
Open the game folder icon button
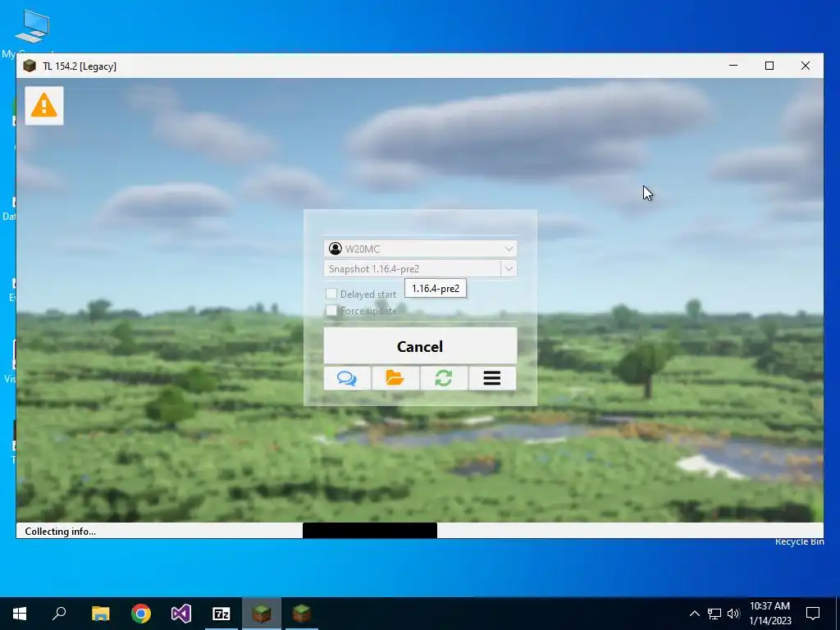pos(395,378)
